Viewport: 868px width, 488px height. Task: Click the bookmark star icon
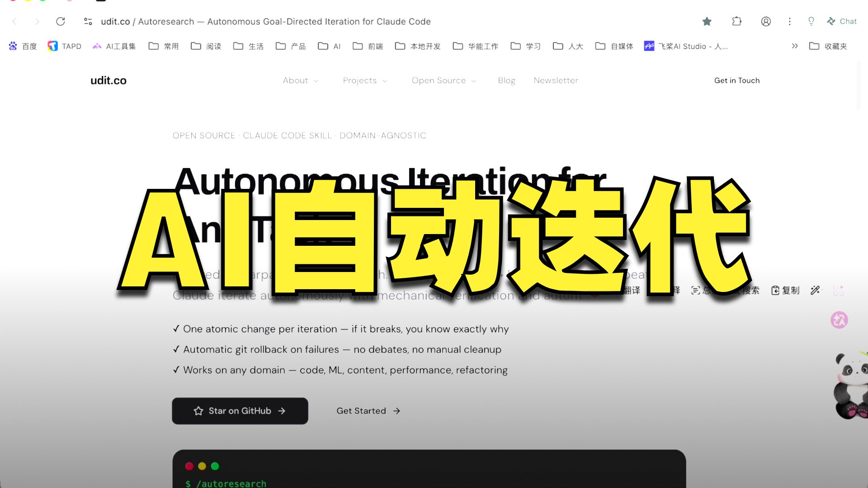[x=707, y=21]
